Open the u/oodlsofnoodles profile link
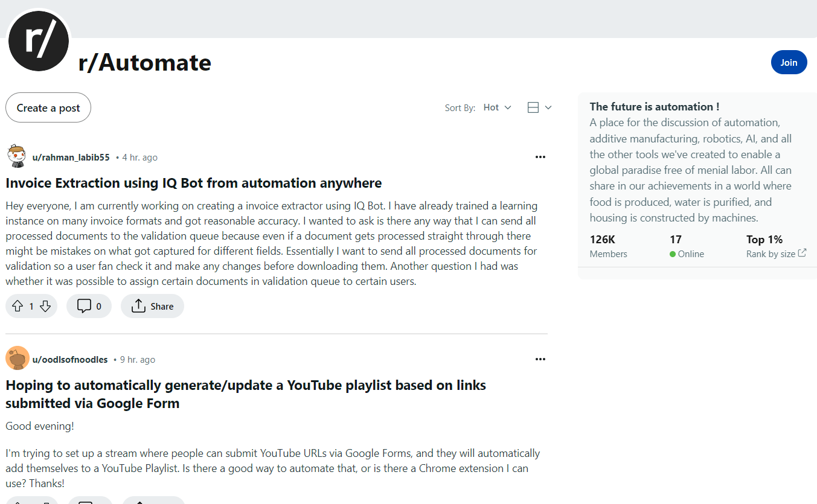817x504 pixels. [70, 359]
